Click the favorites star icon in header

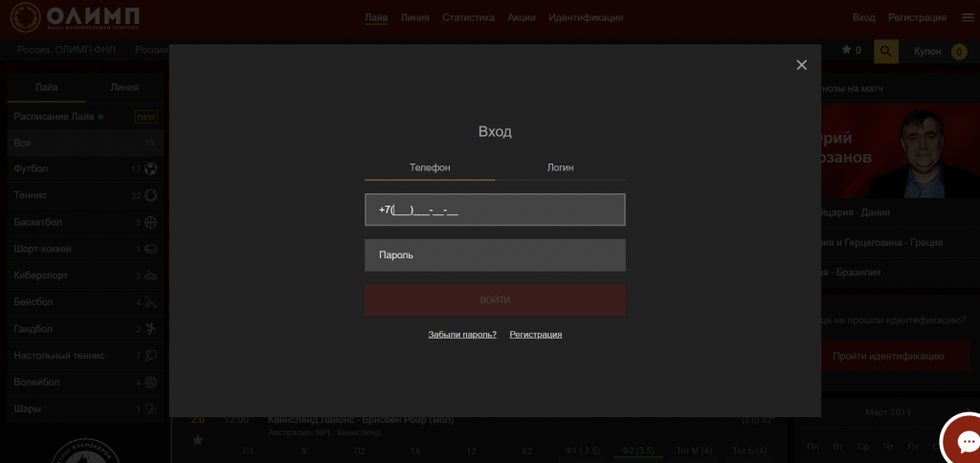(846, 50)
